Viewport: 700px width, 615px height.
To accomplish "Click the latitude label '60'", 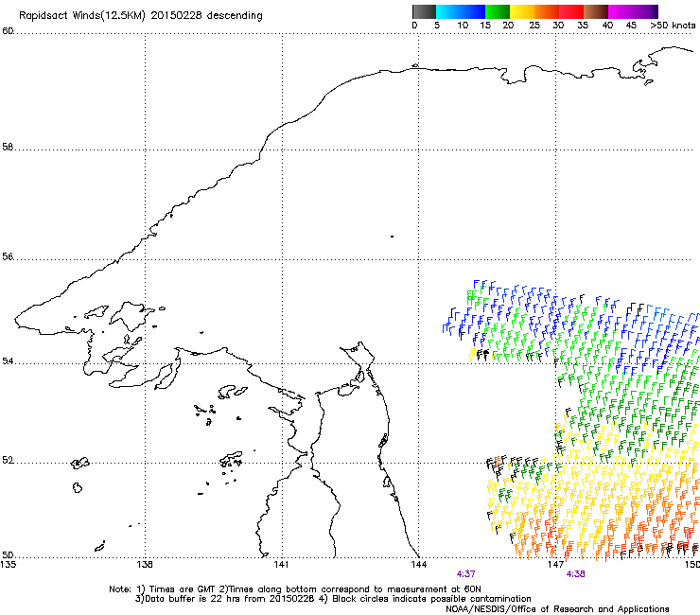I will tap(8, 31).
